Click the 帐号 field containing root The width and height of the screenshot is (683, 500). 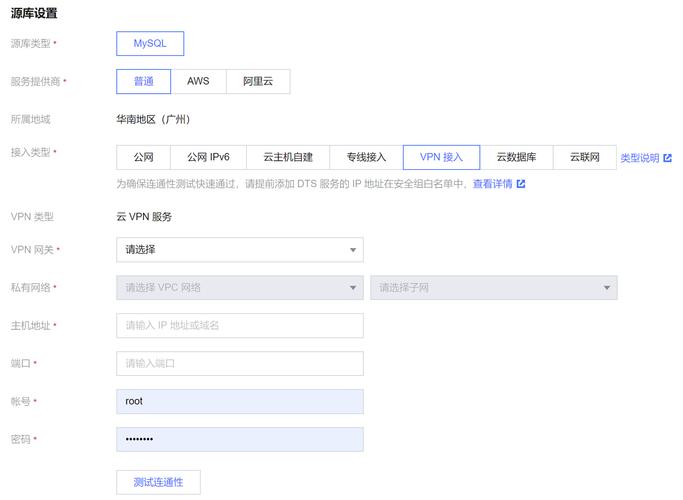(240, 402)
